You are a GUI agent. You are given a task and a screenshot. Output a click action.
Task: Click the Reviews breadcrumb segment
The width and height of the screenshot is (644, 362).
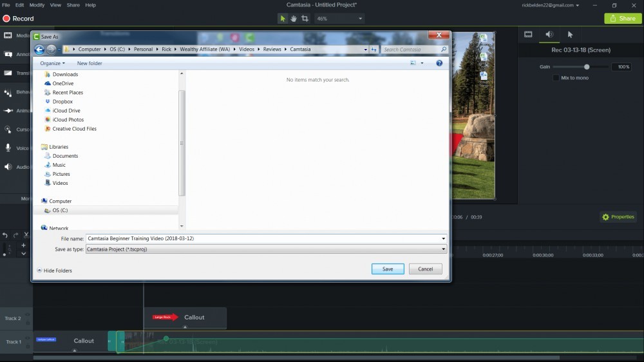(x=272, y=50)
